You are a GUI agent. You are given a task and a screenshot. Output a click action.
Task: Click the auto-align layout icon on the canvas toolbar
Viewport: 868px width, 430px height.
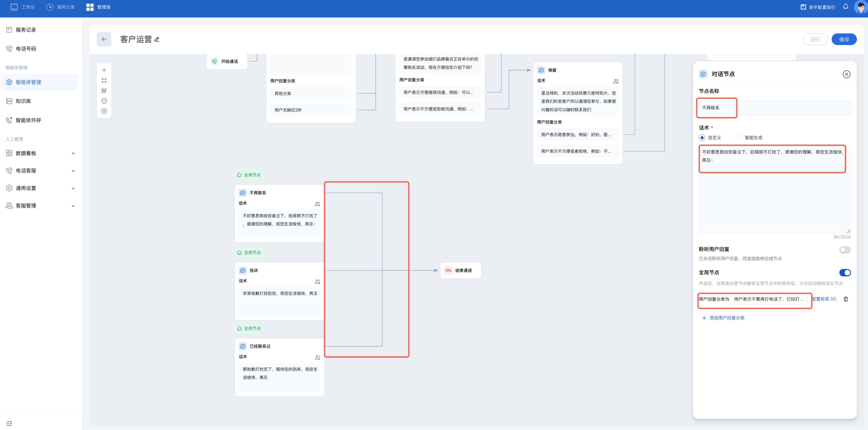point(104,91)
